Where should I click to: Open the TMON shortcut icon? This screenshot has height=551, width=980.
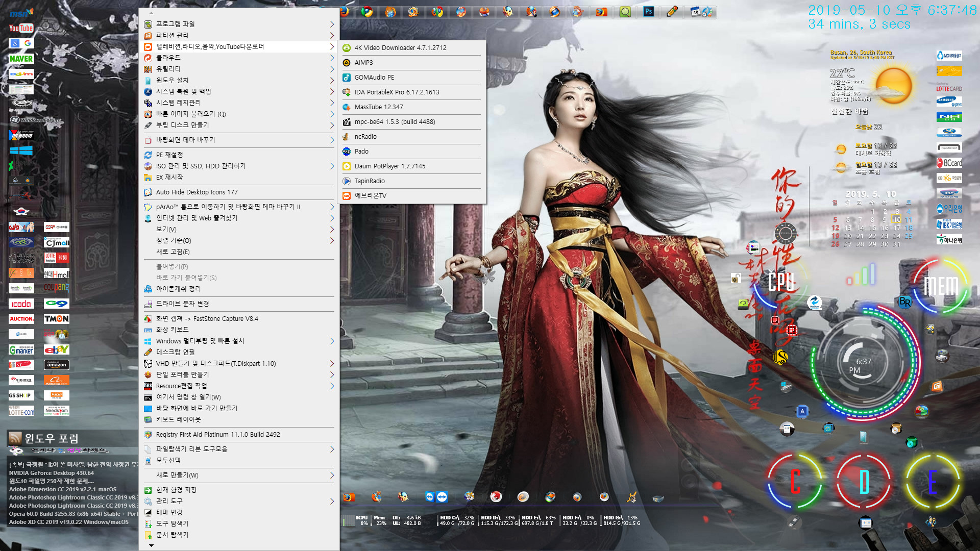57,319
